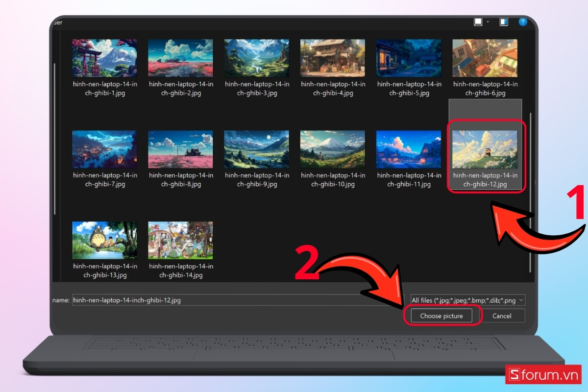Open the blue help question mark icon
The width and height of the screenshot is (588, 392).
point(523,22)
